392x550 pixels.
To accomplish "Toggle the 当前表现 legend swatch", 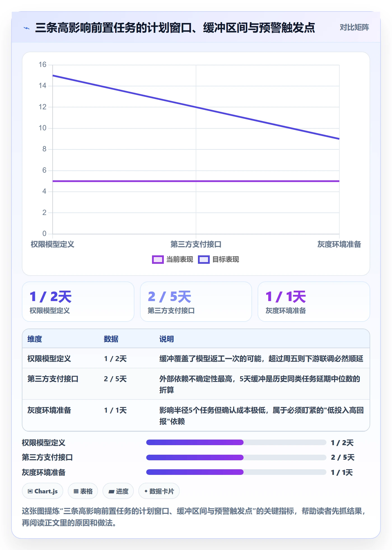I will tap(158, 260).
